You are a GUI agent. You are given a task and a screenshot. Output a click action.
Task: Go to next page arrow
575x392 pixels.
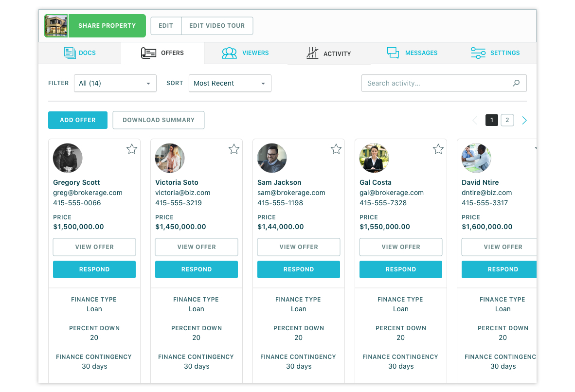tap(524, 120)
